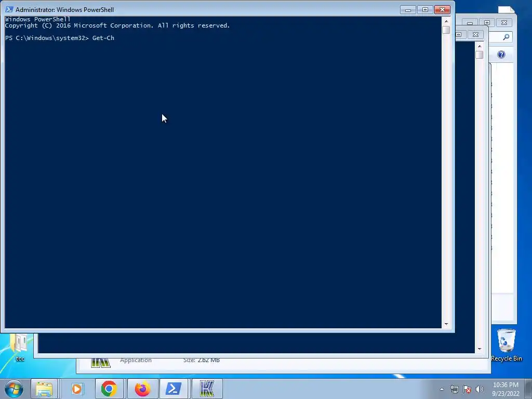This screenshot has width=532, height=399.
Task: Open the Recycle Bin desktop icon
Action: coord(506,345)
